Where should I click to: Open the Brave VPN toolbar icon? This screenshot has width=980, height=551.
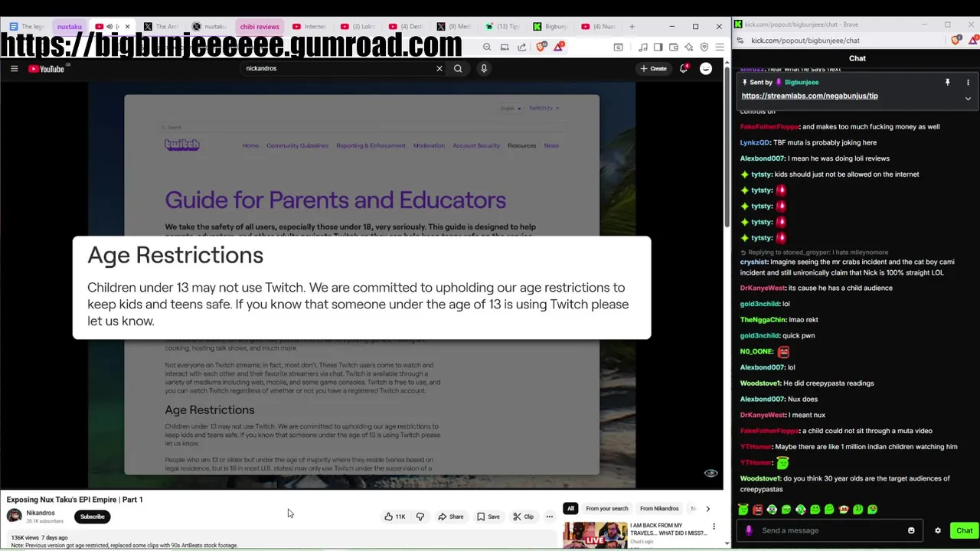[x=704, y=47]
